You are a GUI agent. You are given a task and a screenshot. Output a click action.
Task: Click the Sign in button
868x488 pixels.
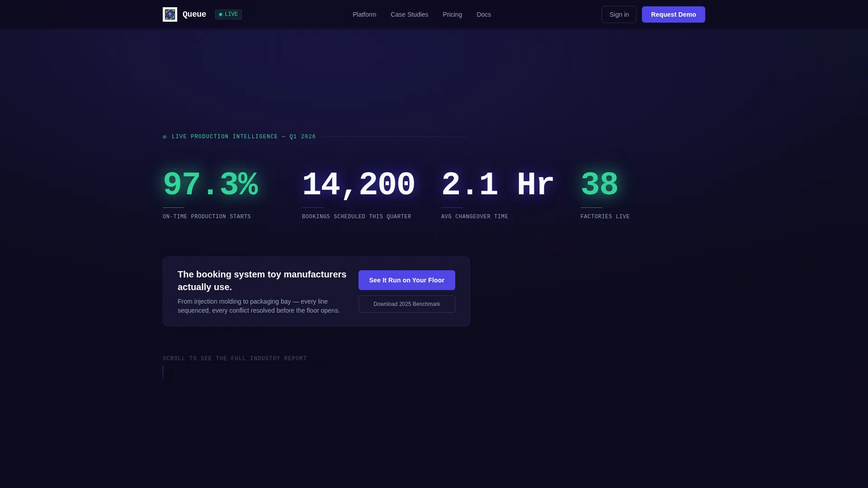click(619, 14)
